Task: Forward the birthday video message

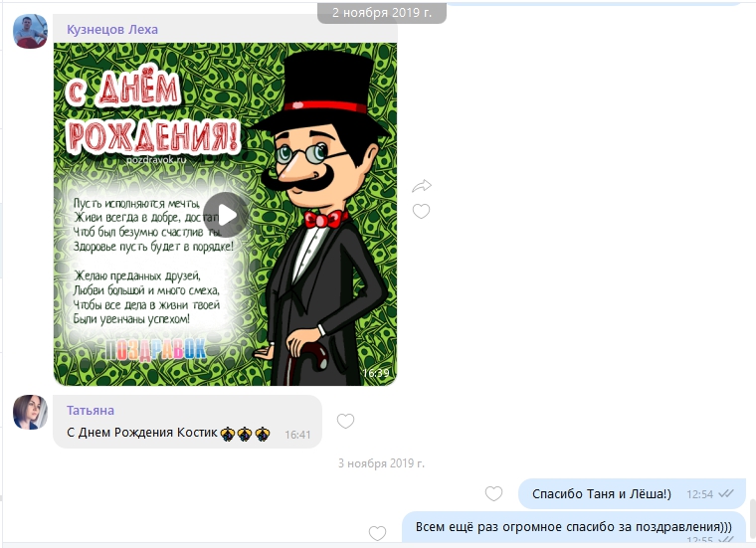Action: pyautogui.click(x=422, y=186)
